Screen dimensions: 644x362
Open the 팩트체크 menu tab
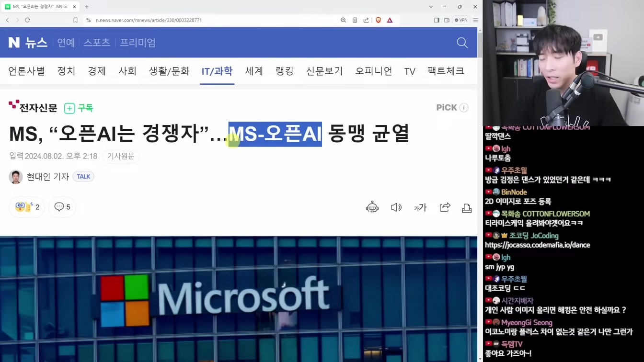pos(446,71)
